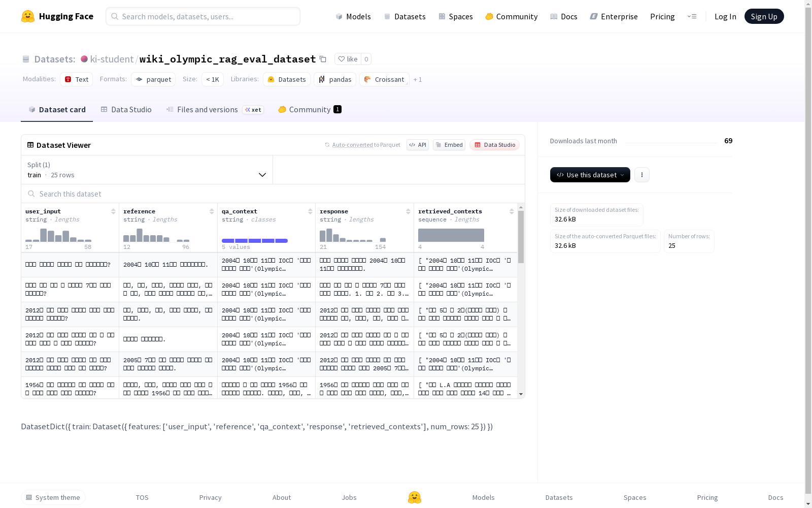Open the Community tab
Viewport: 812px width, 508px height.
point(310,110)
